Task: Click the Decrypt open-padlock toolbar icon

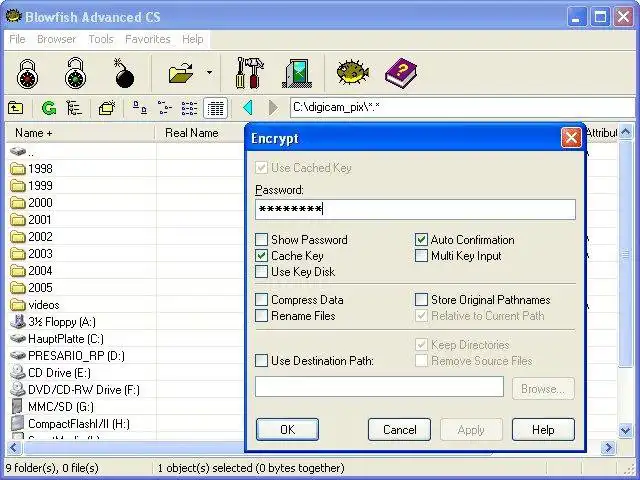Action: (76, 73)
